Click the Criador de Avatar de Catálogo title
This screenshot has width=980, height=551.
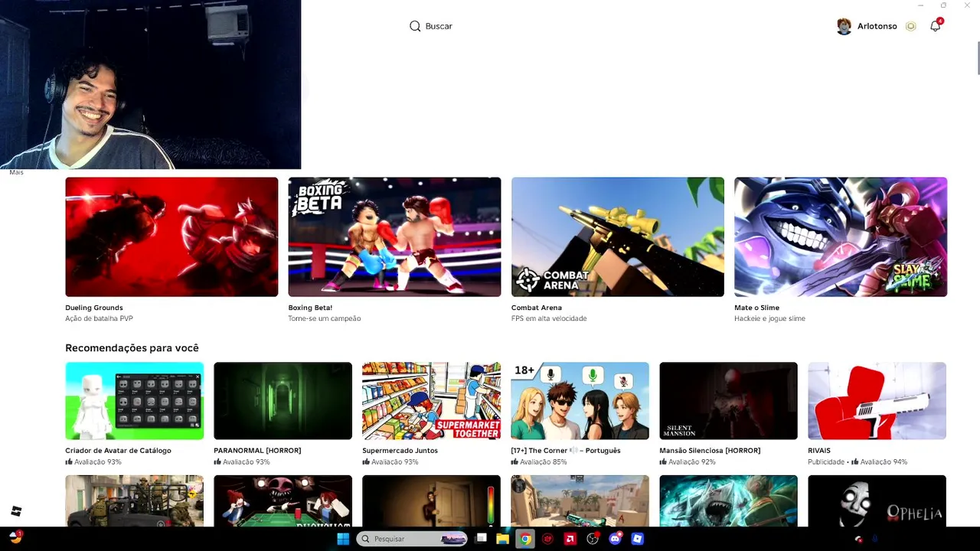(x=118, y=451)
